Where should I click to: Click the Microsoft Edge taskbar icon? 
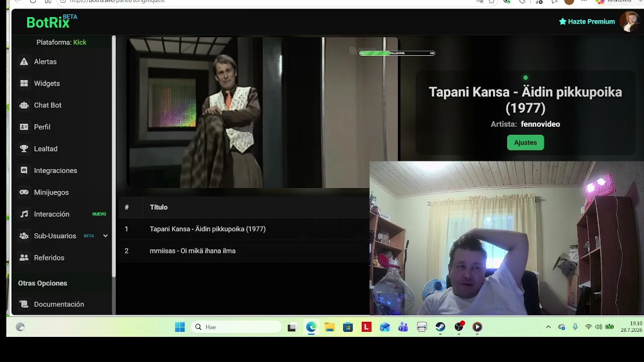311,327
